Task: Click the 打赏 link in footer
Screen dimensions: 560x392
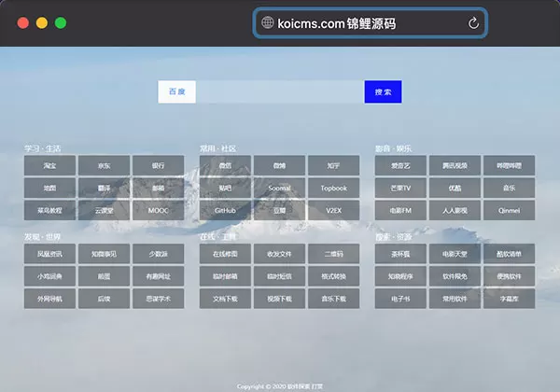Action: [x=317, y=386]
